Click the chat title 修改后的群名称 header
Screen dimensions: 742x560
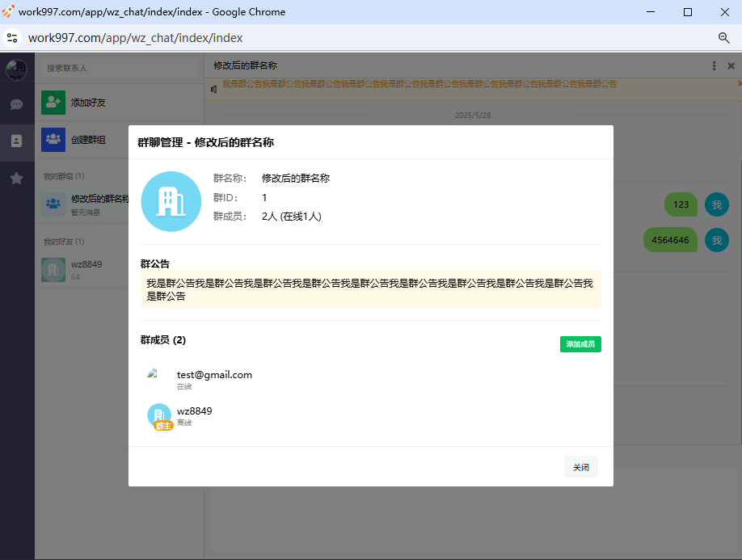(x=245, y=65)
